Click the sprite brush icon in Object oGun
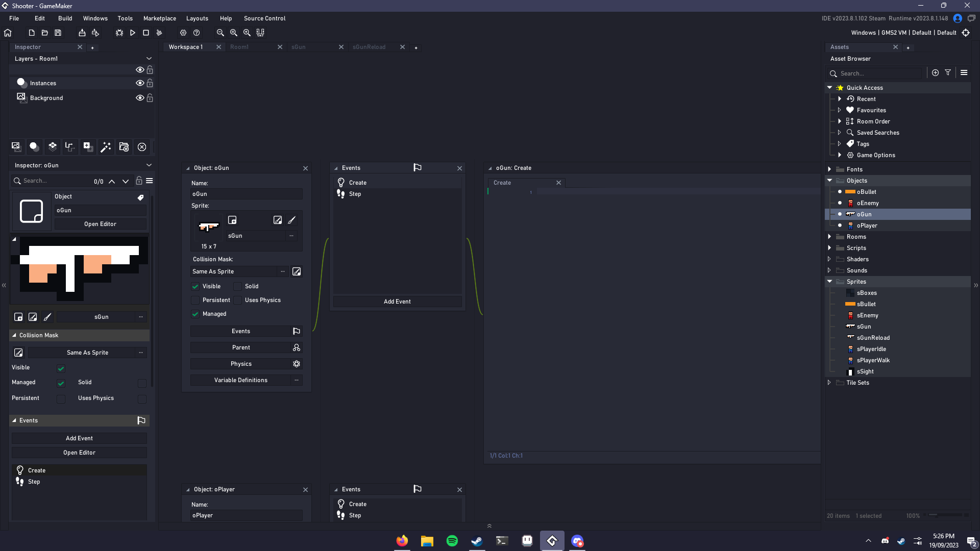This screenshot has width=980, height=551. [291, 220]
